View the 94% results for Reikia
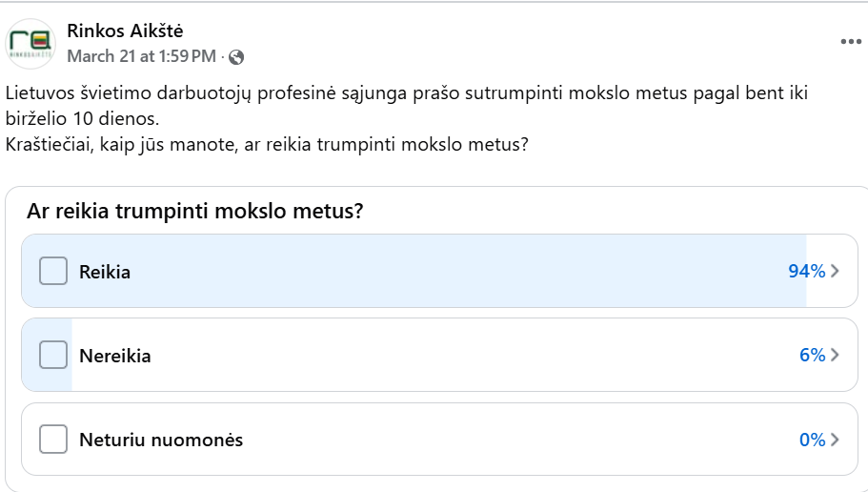The image size is (868, 492). pos(807,271)
